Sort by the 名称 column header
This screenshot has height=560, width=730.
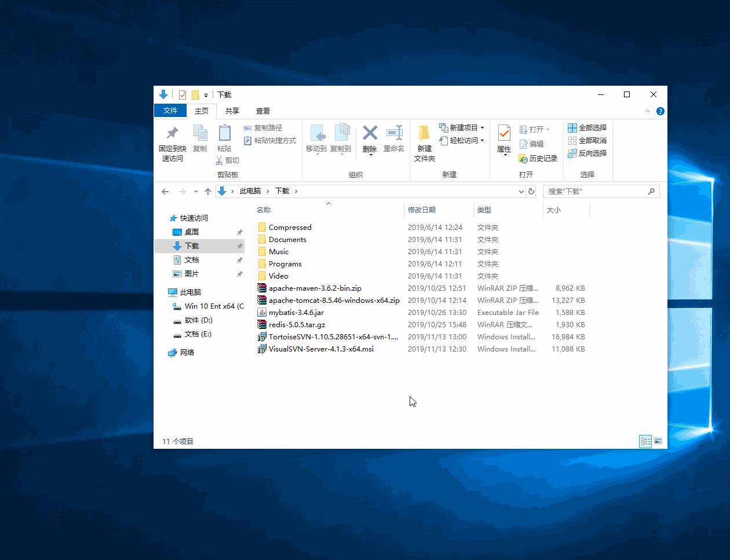coord(329,210)
